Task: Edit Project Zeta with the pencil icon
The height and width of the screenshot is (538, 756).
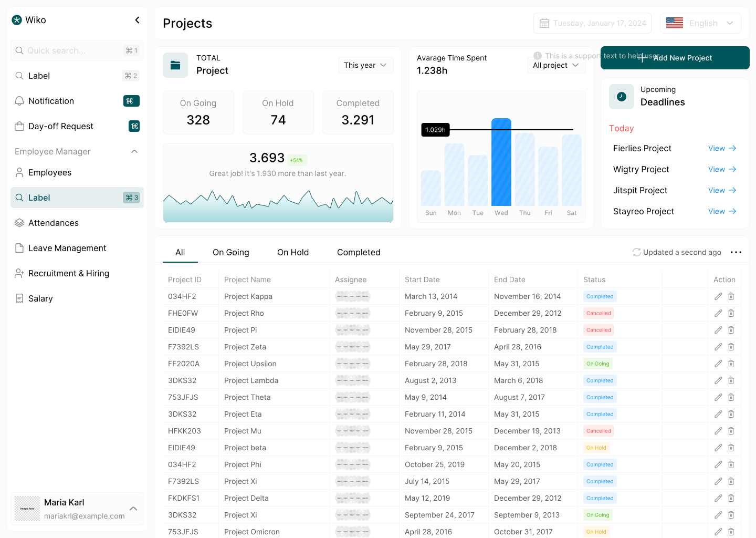Action: coord(718,347)
